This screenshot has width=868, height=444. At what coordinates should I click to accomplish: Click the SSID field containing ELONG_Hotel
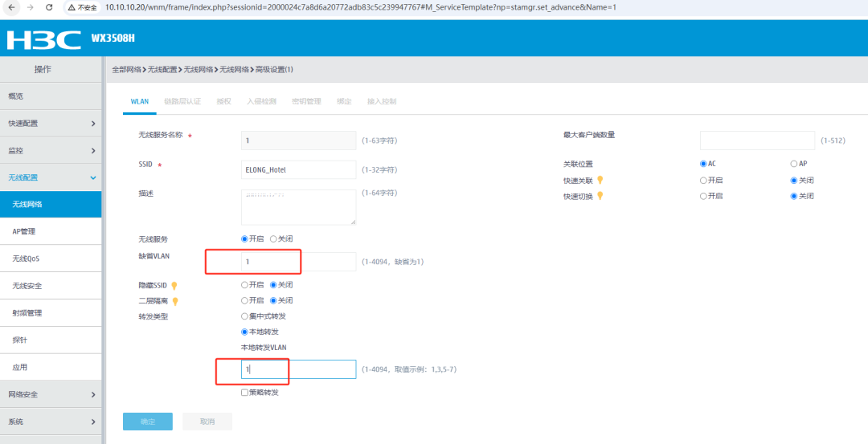click(x=298, y=169)
